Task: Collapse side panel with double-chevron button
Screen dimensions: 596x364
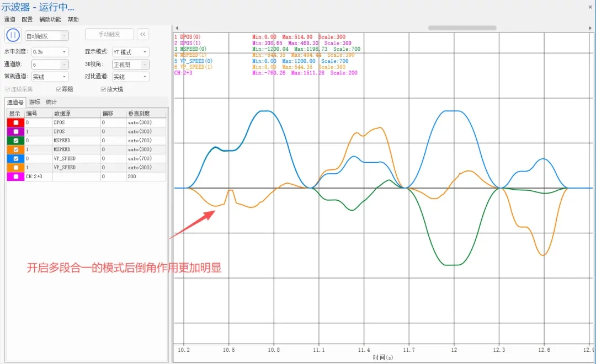Action: point(142,34)
